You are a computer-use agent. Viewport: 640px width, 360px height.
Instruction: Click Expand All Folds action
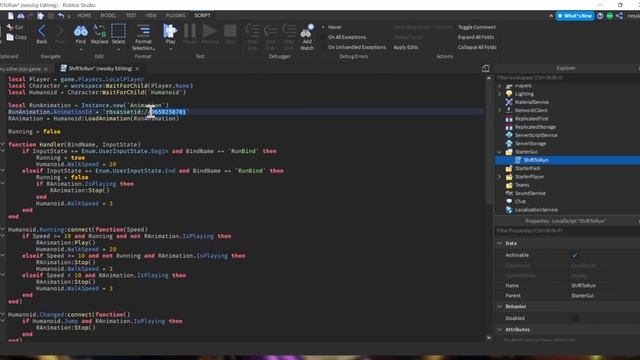click(476, 37)
